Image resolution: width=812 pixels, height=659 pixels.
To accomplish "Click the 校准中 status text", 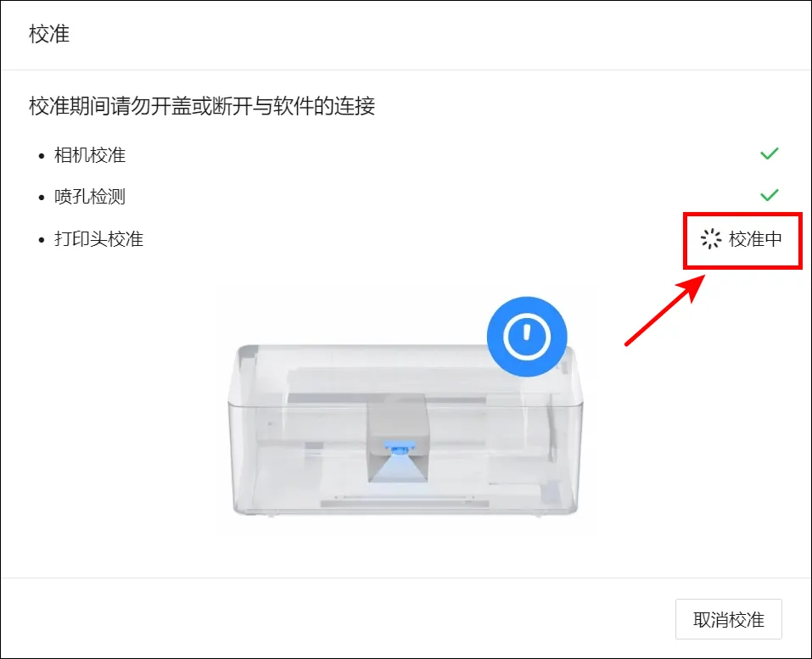I will tap(755, 238).
